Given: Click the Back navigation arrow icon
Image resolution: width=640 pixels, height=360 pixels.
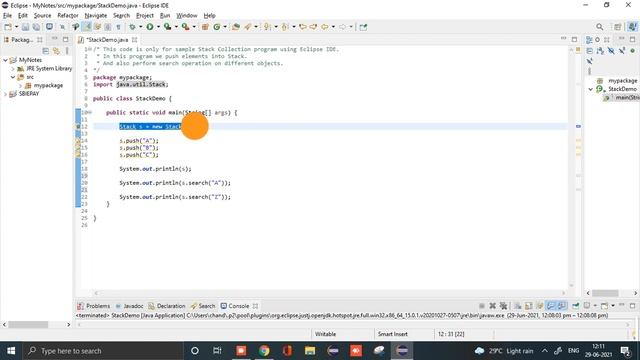Looking at the screenshot, I should (325, 27).
